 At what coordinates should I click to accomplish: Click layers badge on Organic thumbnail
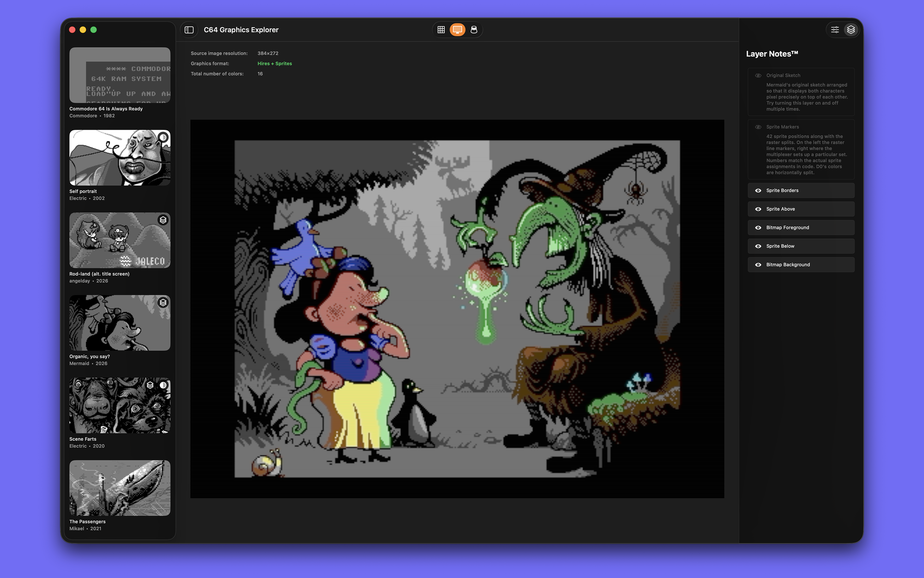pos(163,302)
